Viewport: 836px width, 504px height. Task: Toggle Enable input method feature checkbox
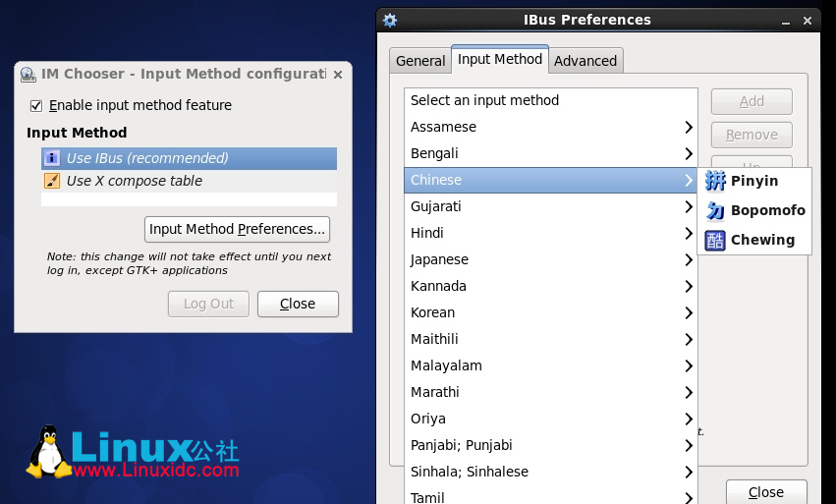36,105
